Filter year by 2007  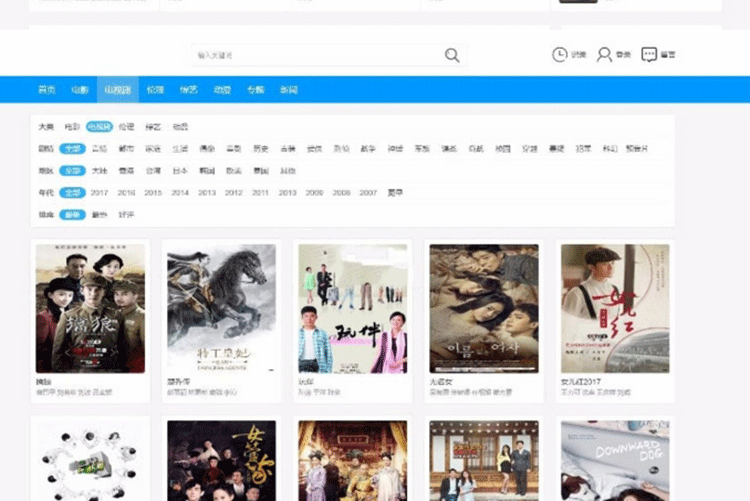coord(368,193)
